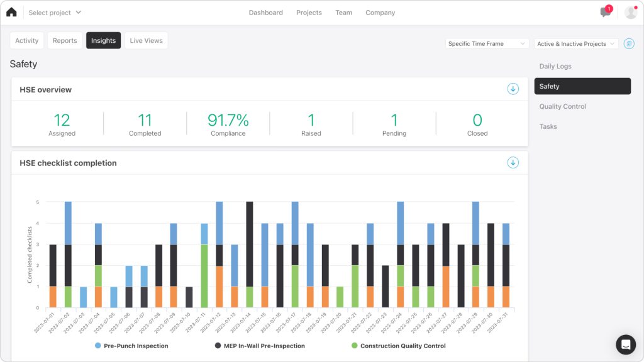Image resolution: width=644 pixels, height=362 pixels.
Task: Click the report export icon beside project filter
Action: 629,43
